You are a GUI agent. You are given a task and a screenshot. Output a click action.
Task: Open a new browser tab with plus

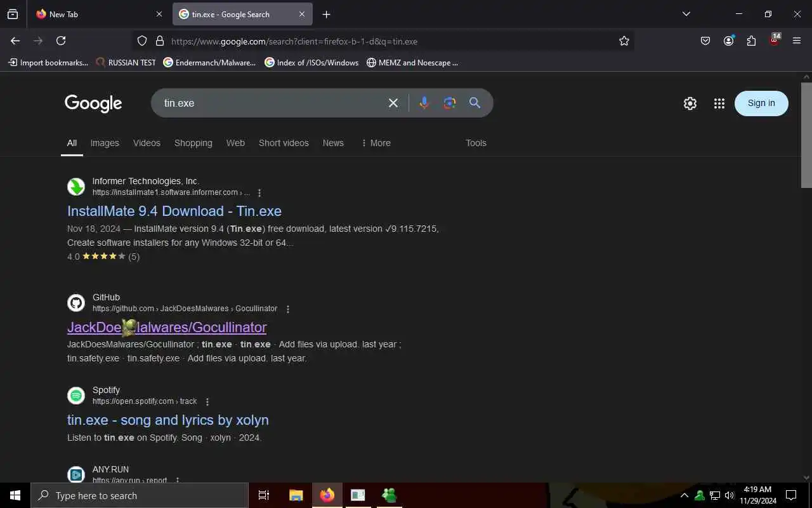coord(326,14)
